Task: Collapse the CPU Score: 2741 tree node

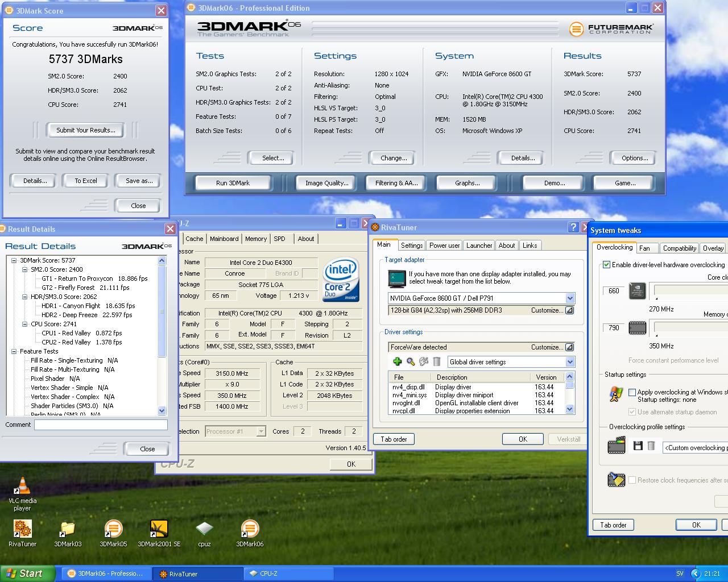Action: (x=25, y=324)
